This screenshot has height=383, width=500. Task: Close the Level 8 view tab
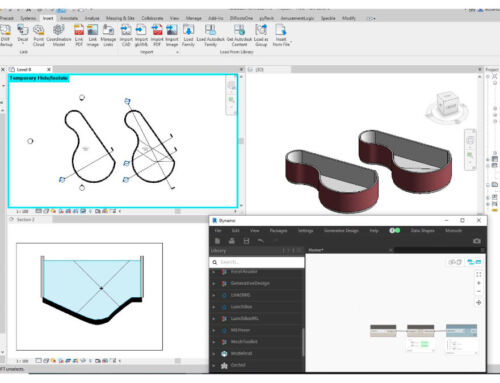[x=49, y=69]
